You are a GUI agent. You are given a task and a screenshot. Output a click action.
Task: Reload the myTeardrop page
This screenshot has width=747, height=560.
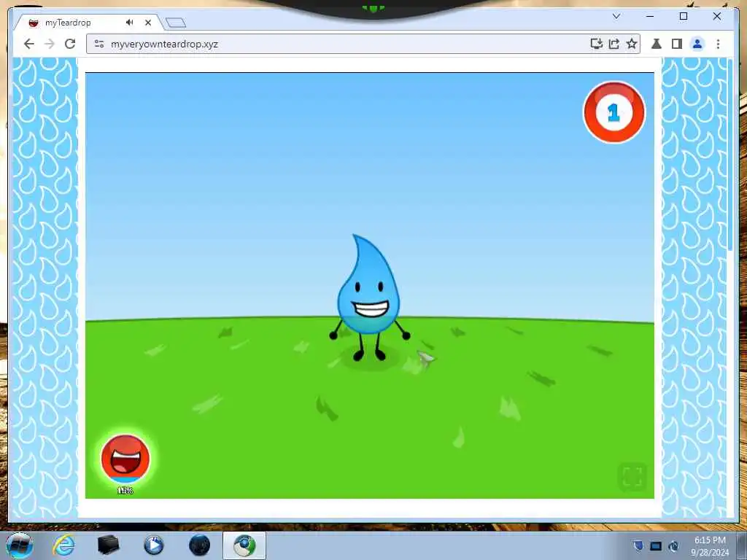coord(70,44)
